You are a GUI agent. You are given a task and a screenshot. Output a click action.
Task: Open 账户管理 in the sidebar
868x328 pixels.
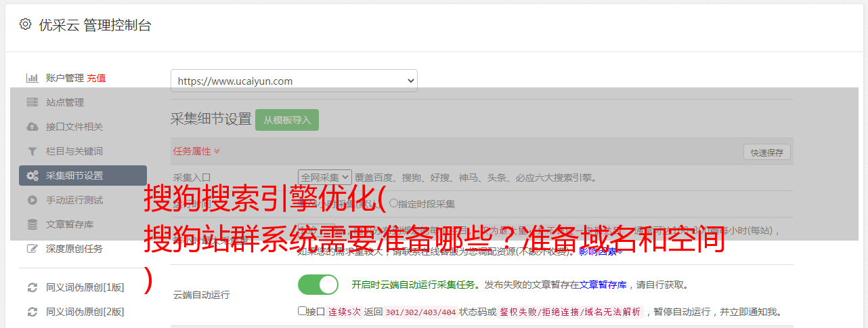pos(65,78)
